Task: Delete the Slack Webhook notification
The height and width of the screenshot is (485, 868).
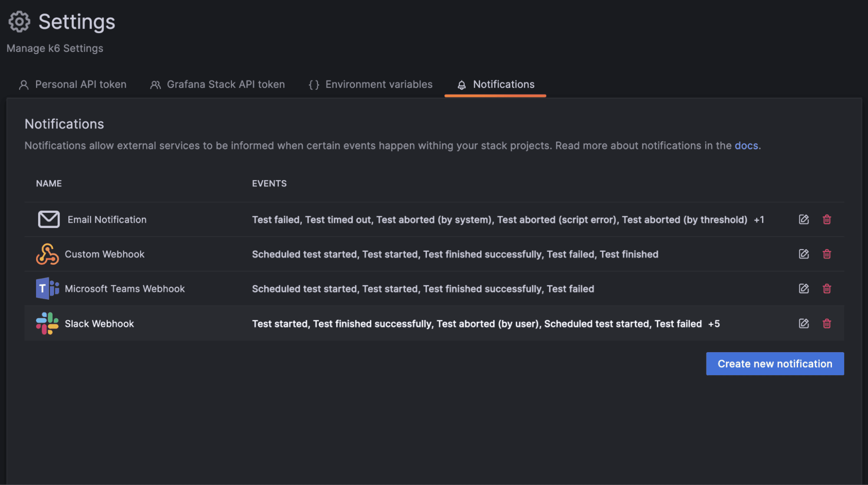Action: 827,323
